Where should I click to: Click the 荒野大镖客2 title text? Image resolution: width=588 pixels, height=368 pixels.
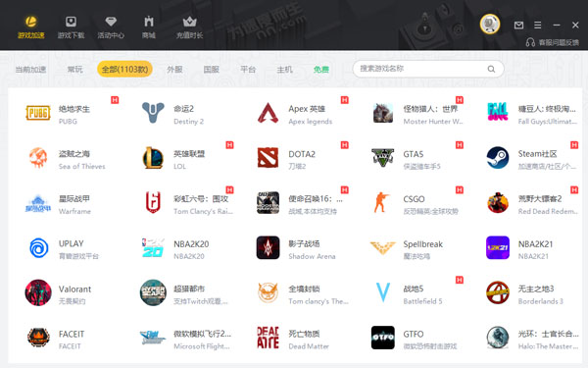coord(540,198)
